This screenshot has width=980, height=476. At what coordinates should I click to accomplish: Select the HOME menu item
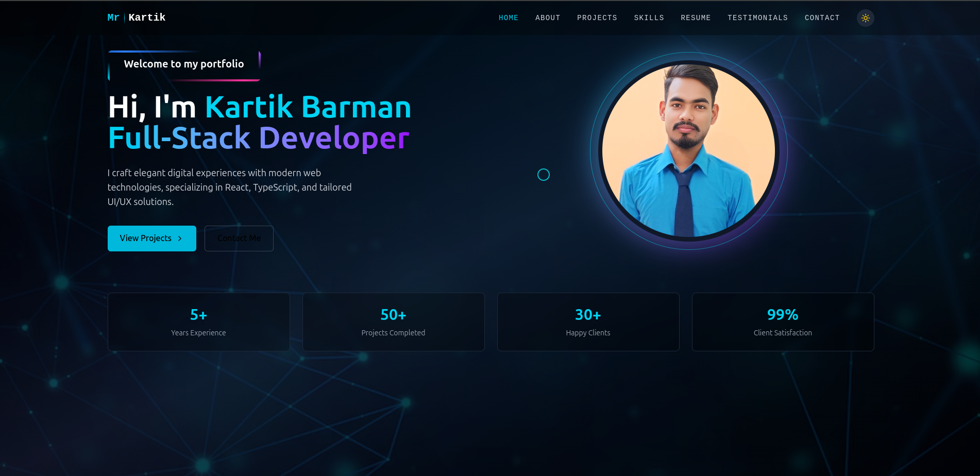click(509, 18)
